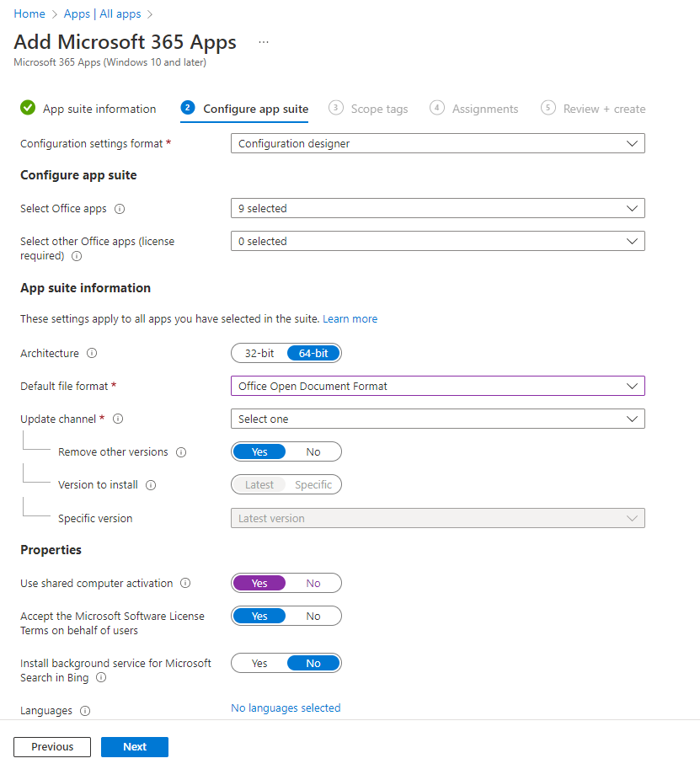Image resolution: width=700 pixels, height=769 pixels.
Task: Click the info icon beside Update channel
Action: pyautogui.click(x=118, y=419)
